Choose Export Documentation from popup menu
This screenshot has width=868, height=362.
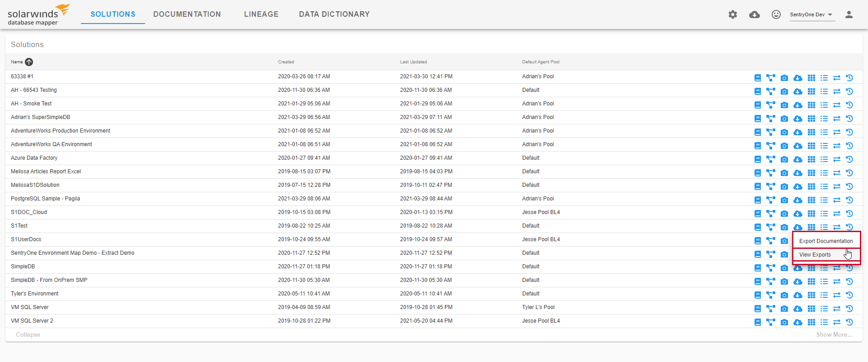pos(826,241)
